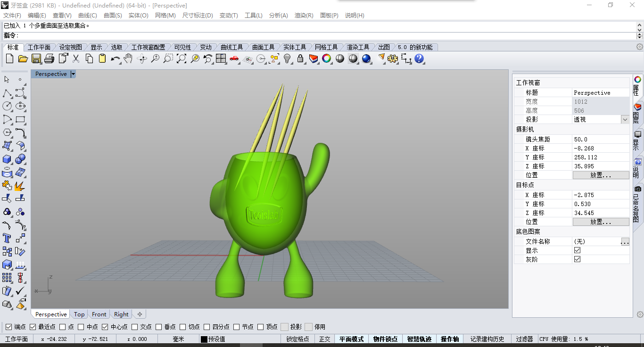Open Options with the gear icon
The height and width of the screenshot is (347, 644).
click(x=393, y=58)
